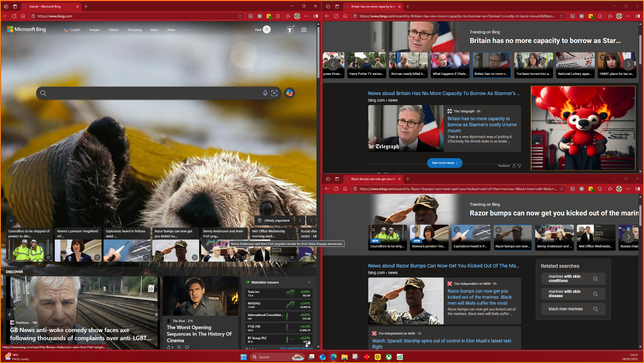This screenshot has width=644, height=363.
Task: Open Settings and more ellipsis in left Edge window
Action: click(306, 16)
